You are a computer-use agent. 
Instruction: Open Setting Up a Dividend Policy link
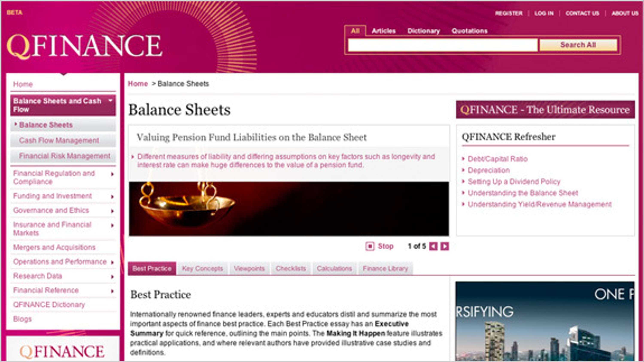coord(514,181)
